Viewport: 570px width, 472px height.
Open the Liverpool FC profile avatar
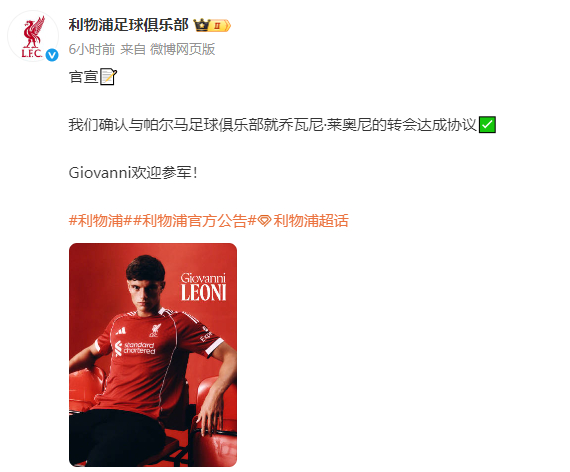click(33, 36)
